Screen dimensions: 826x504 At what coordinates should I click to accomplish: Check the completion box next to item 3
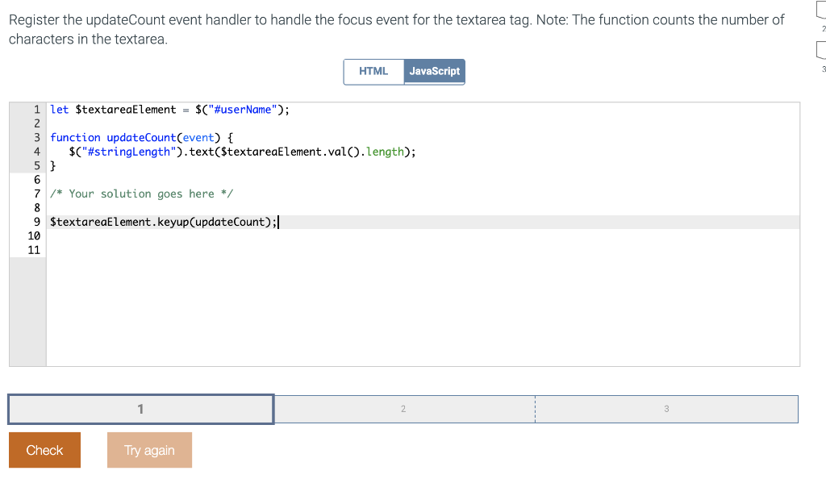point(821,50)
